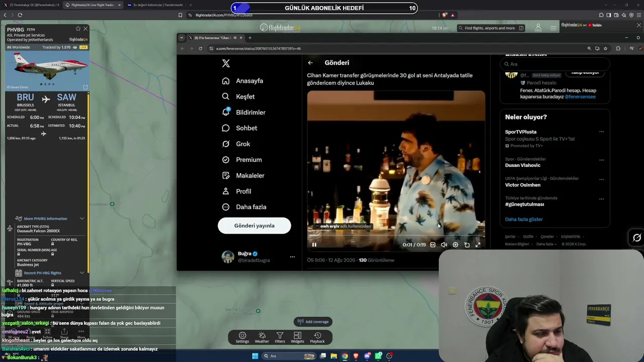This screenshot has height=362, width=644.
Task: Open Keşfet in the X sidebar
Action: 238,97
